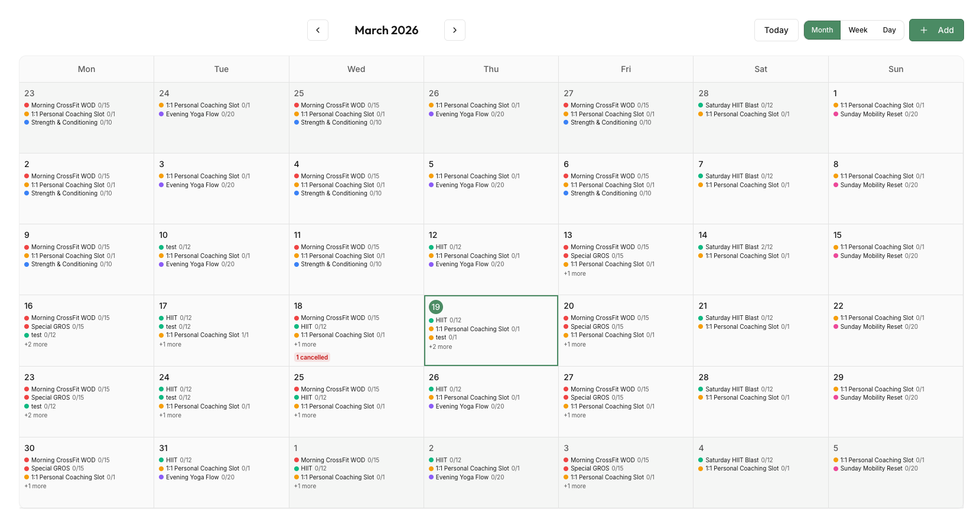This screenshot has height=526, width=980.
Task: Open Sunday Mobility Reset on Sunday 15
Action: pos(876,256)
